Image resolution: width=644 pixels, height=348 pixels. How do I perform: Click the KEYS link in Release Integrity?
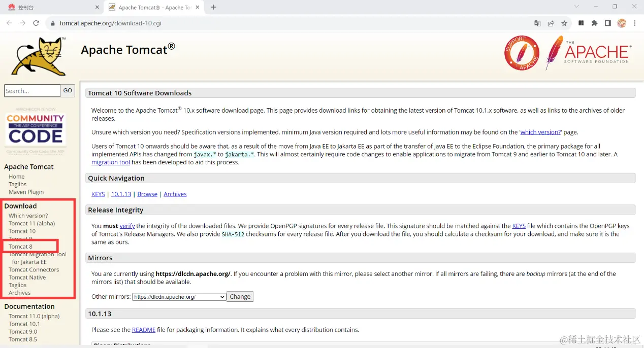[519, 226]
